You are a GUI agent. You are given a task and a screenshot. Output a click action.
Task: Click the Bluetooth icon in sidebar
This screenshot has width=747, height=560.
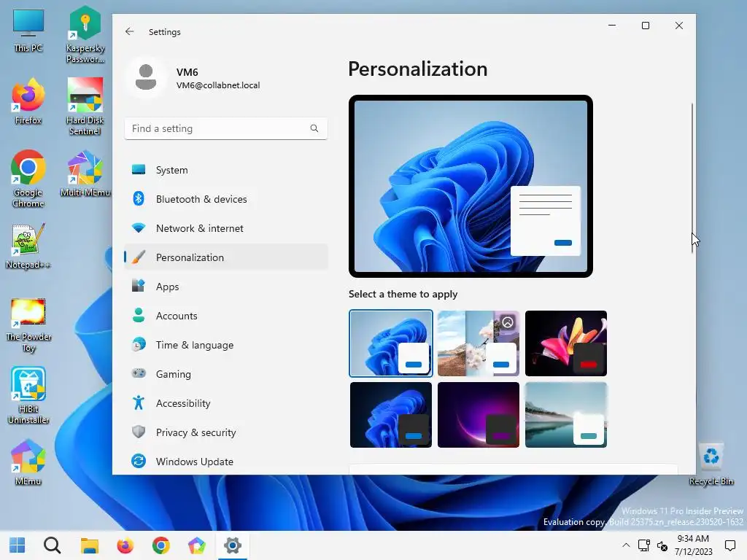pyautogui.click(x=139, y=198)
